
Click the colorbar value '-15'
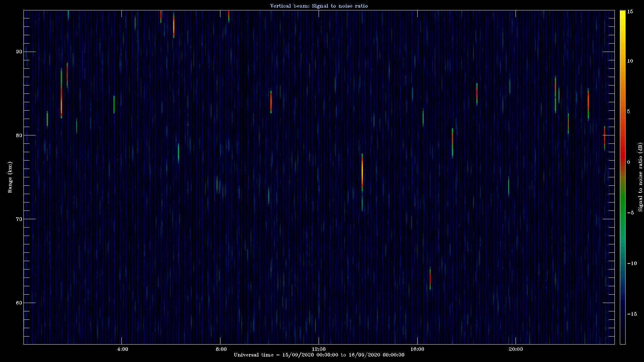(x=632, y=314)
